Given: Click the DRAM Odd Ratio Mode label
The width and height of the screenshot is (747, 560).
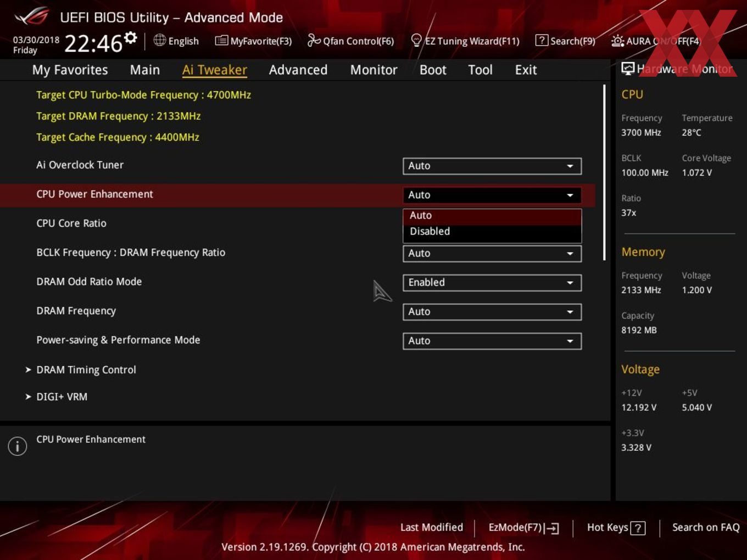Looking at the screenshot, I should click(89, 282).
